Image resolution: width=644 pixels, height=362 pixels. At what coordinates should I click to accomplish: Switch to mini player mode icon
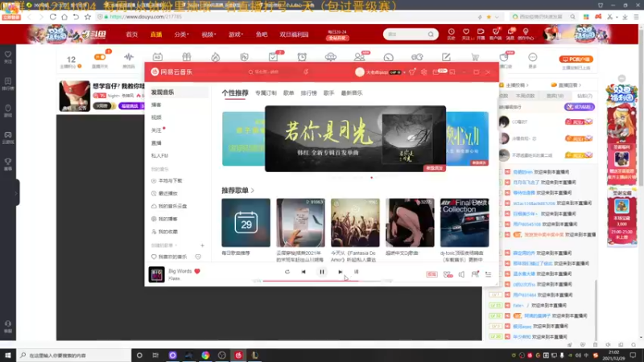[x=452, y=72]
